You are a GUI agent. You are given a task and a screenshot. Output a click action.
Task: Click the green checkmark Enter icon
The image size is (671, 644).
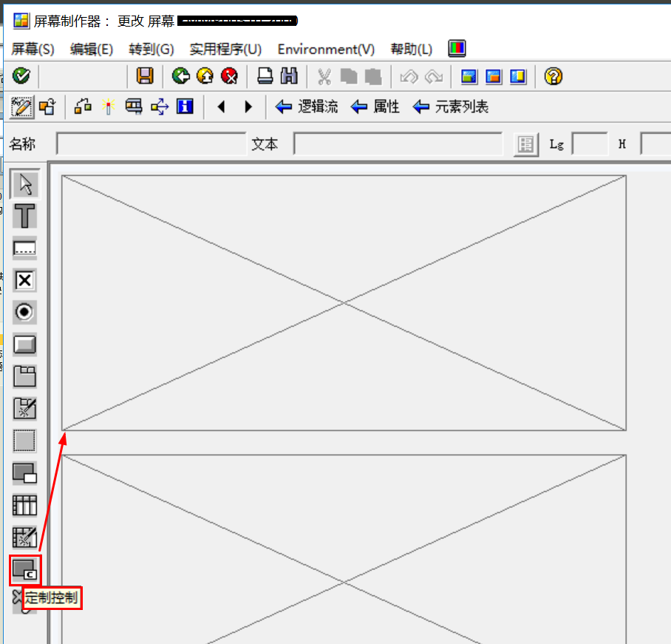21,76
